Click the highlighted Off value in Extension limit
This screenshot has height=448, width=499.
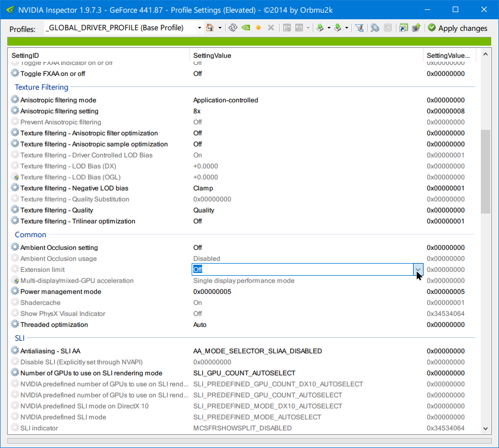pyautogui.click(x=198, y=270)
